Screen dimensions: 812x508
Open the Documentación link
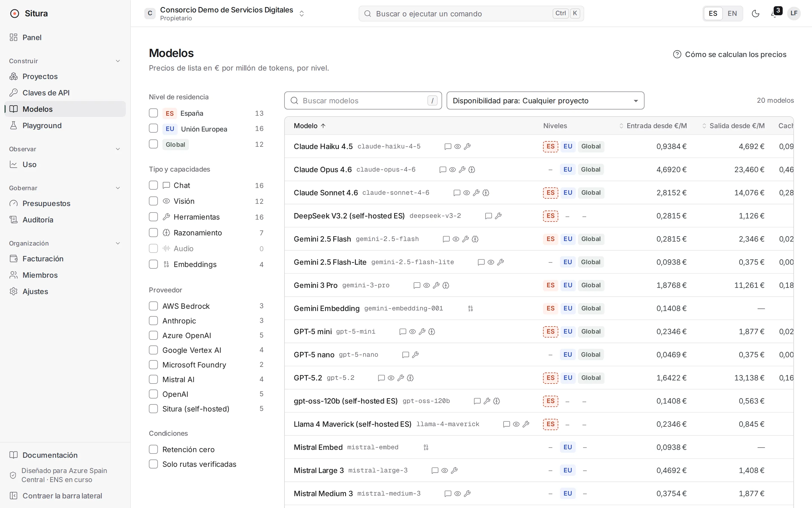coord(65,455)
